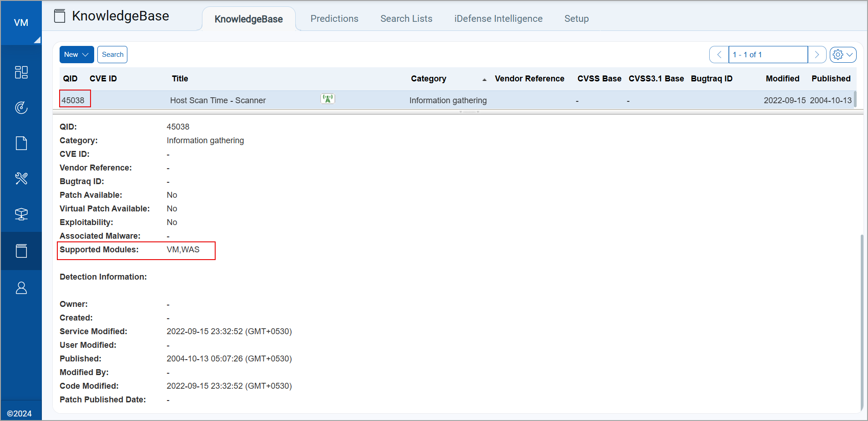Click the KnowledgeBase page heading
Screen dimensions: 868x421
121,16
